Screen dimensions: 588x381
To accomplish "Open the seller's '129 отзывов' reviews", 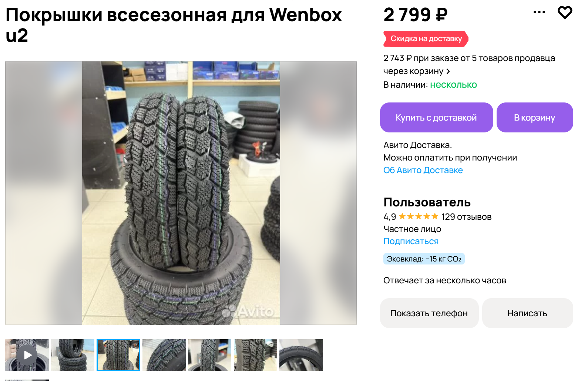I will coord(466,217).
